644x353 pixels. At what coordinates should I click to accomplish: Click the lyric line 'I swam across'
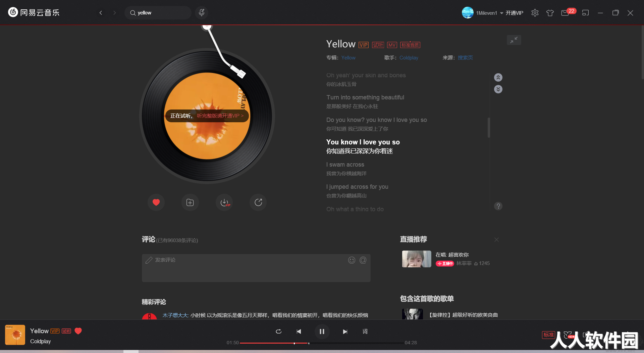pos(345,165)
